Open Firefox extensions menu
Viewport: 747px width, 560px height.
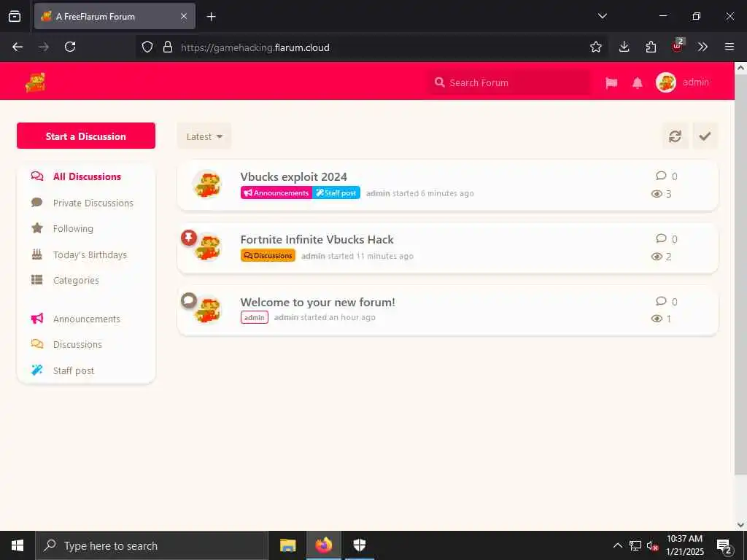[x=651, y=47]
